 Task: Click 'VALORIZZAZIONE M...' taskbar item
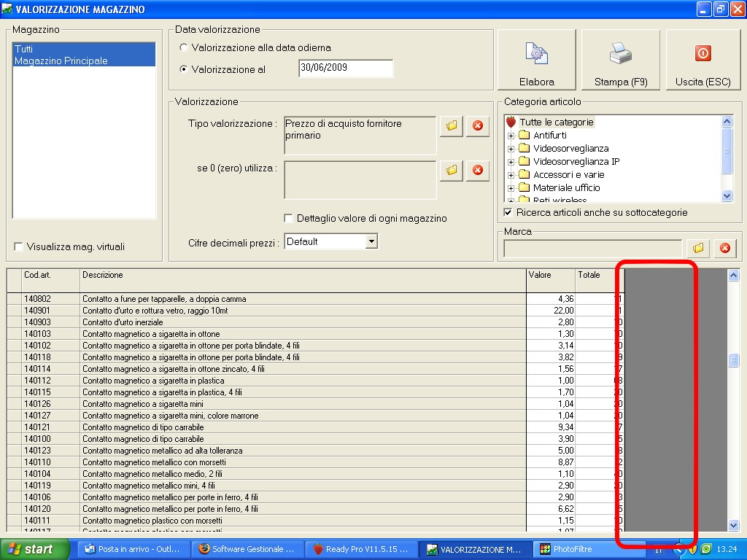476,549
